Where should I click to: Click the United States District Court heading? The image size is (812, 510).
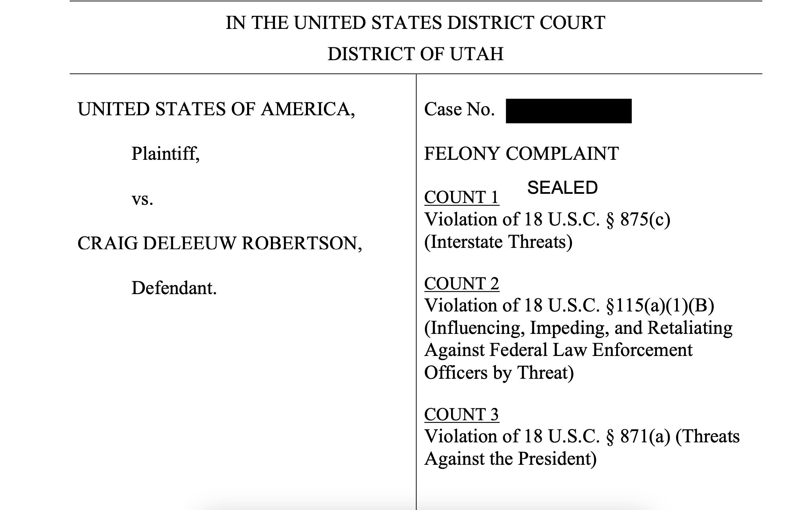coord(415,23)
